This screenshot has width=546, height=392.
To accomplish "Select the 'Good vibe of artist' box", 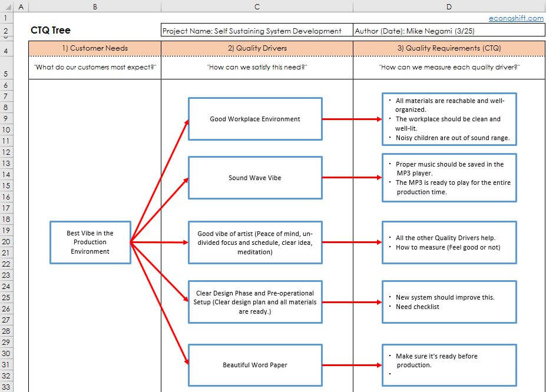I will click(255, 242).
